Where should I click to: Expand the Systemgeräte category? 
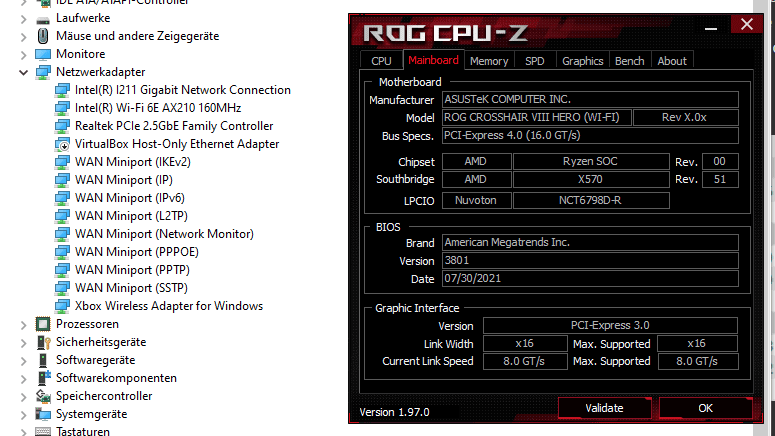[x=24, y=414]
